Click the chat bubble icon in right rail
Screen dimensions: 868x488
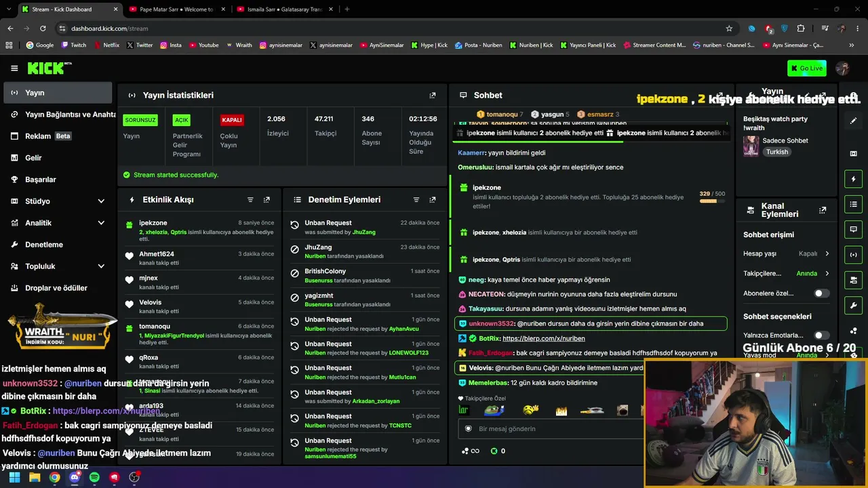click(854, 229)
